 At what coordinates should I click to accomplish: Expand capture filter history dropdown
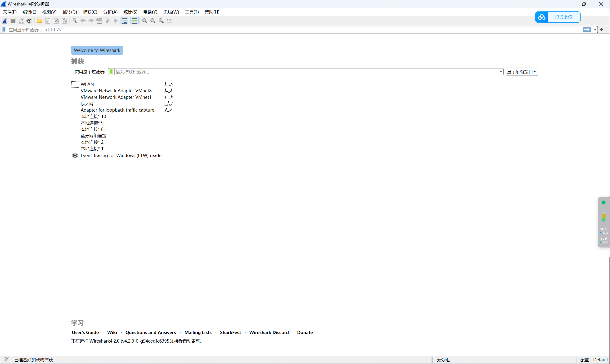500,72
